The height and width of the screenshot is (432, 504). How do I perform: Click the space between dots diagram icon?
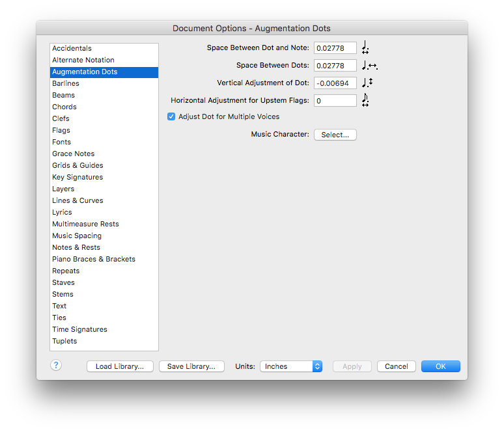(370, 65)
